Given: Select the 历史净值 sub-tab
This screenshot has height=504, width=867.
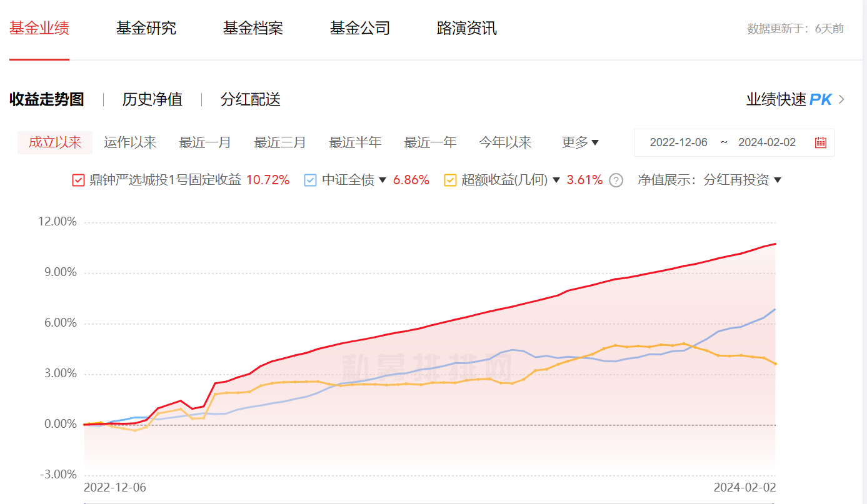Looking at the screenshot, I should click(x=153, y=99).
